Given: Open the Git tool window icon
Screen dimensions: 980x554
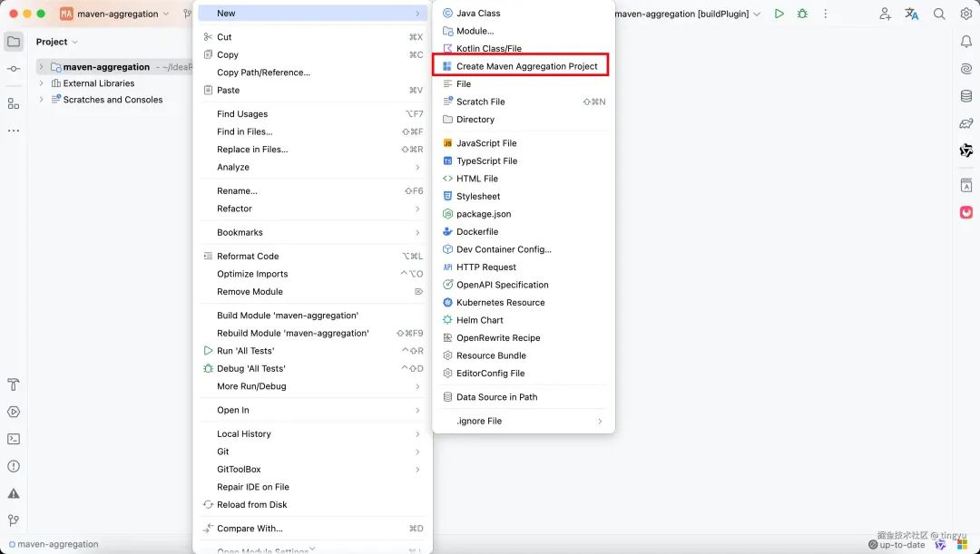Looking at the screenshot, I should click(x=14, y=521).
